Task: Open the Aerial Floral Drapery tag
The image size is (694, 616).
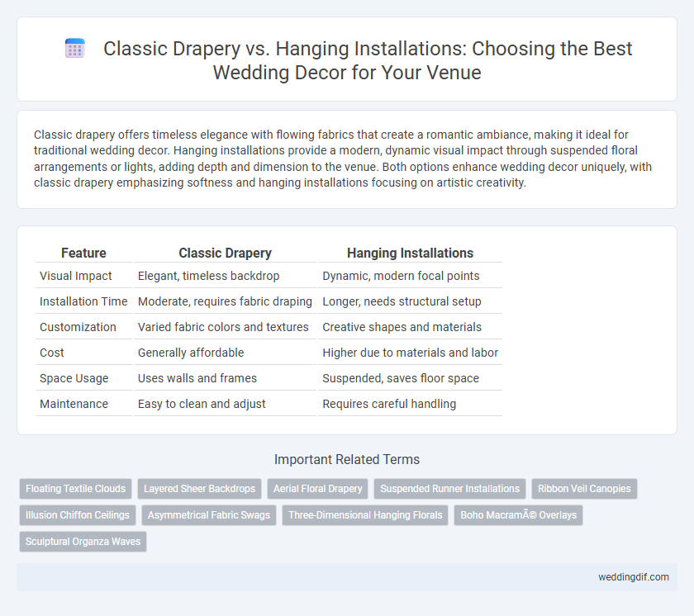Action: click(318, 489)
